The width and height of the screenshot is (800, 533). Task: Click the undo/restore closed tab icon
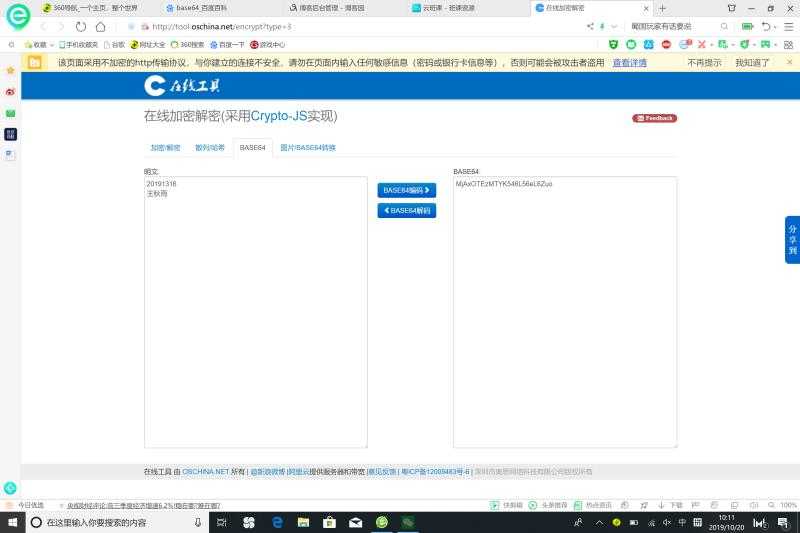[x=766, y=27]
